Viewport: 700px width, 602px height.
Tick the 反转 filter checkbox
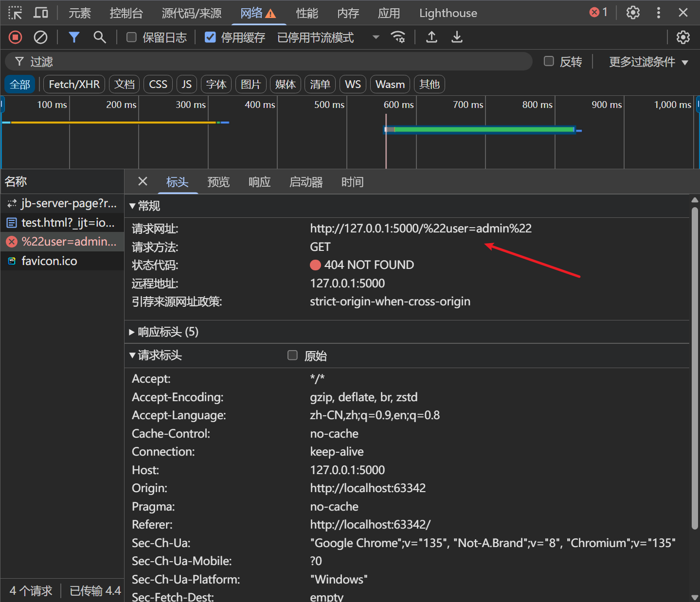[x=549, y=61]
